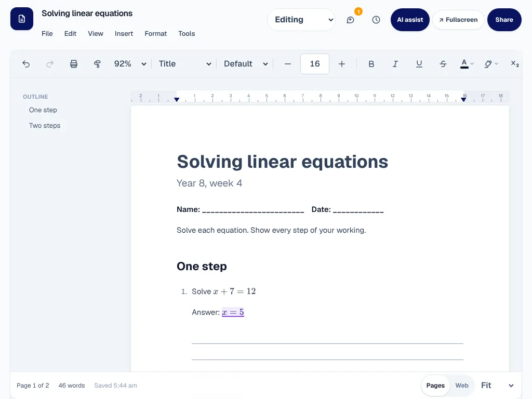
Task: Increase font size with plus button
Action: tap(342, 64)
